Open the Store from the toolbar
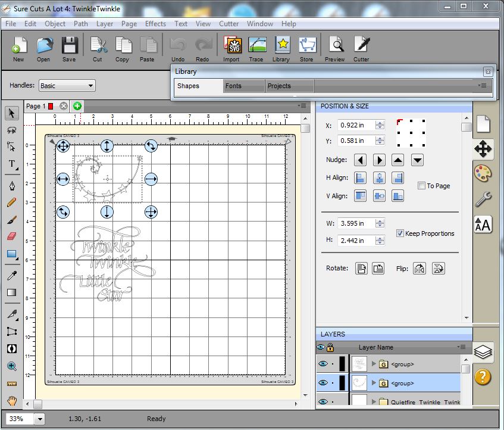504x430 pixels. point(306,46)
